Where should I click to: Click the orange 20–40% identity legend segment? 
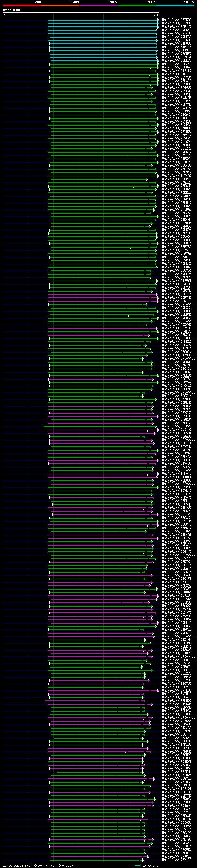[x=60, y=6]
